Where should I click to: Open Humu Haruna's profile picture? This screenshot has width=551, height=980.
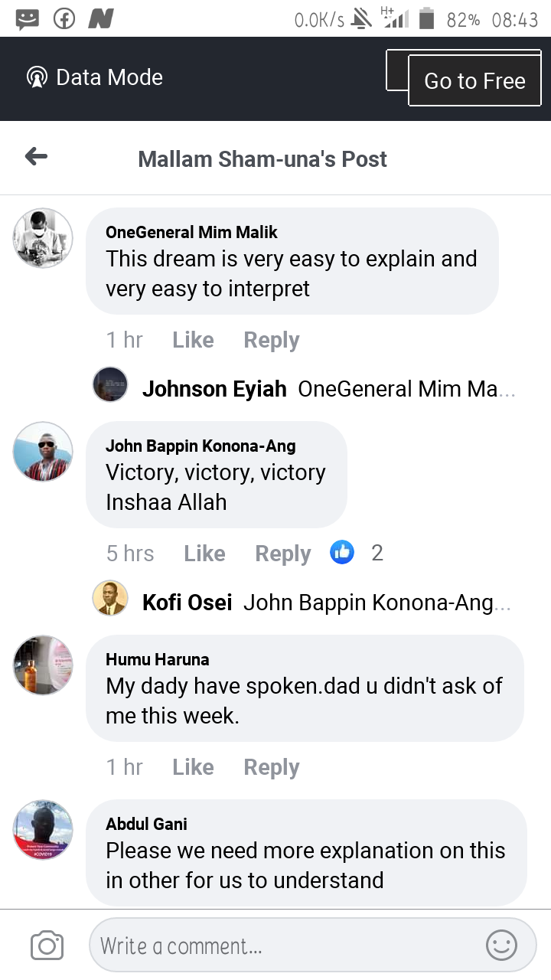click(x=44, y=665)
